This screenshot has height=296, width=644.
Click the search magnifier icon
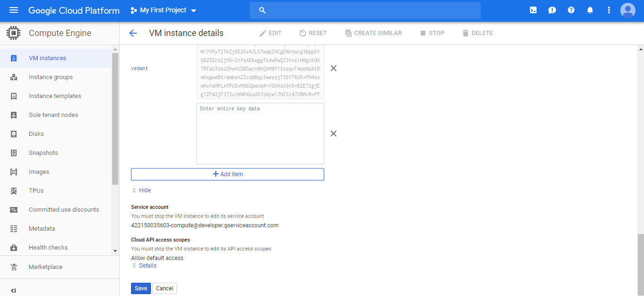point(263,10)
